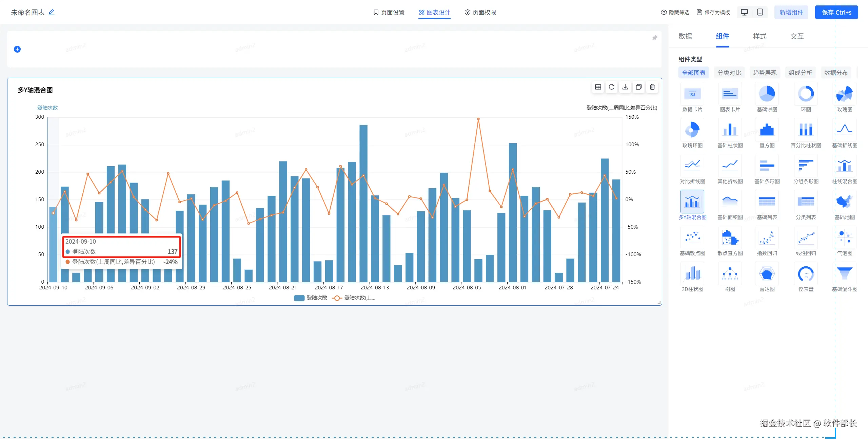The height and width of the screenshot is (439, 868).
Task: Duplicate the chart with copy icon
Action: tap(639, 87)
